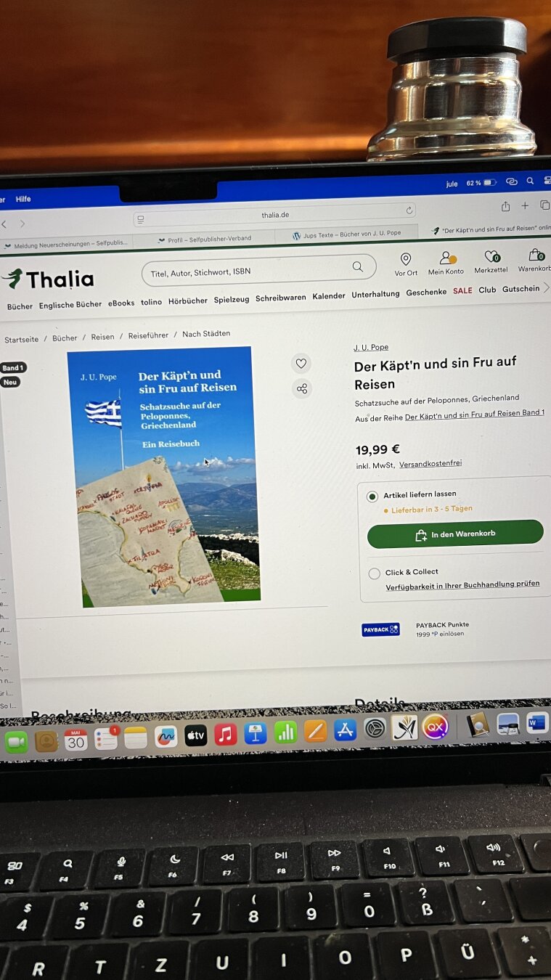Screen dimensions: 551x980
Task: Open the Vor Ort store locator icon
Action: pos(406,259)
